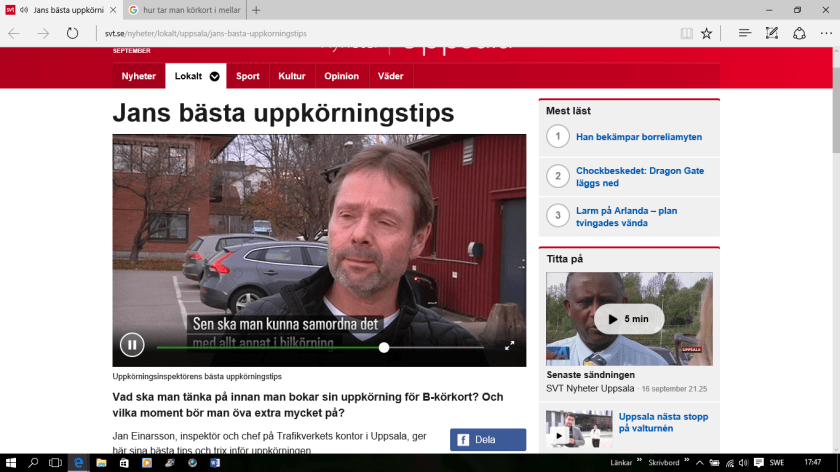Open battery status tray icon
This screenshot has width=840, height=472.
tap(715, 463)
